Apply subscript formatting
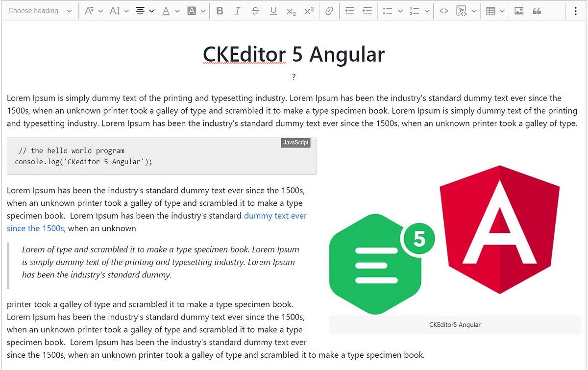This screenshot has height=370, width=588. [x=291, y=10]
